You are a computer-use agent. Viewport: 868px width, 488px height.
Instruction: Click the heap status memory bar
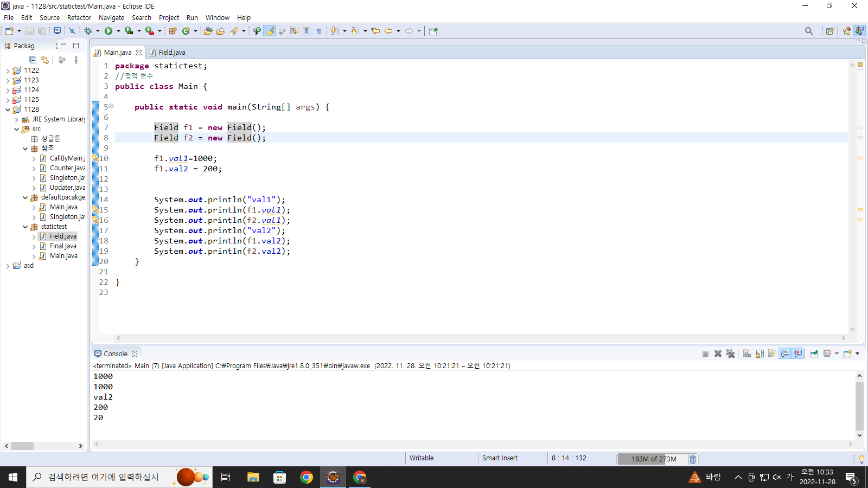pyautogui.click(x=653, y=459)
